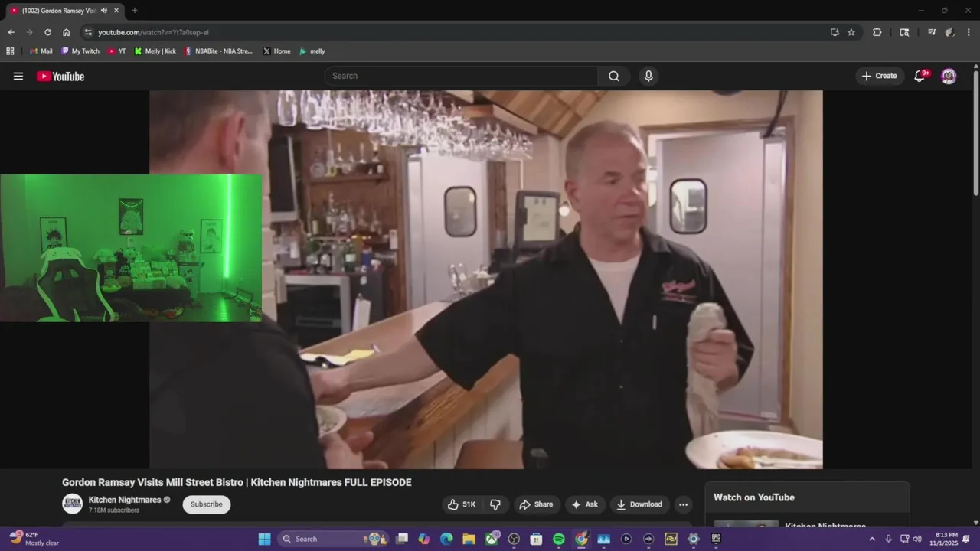Go back with browser back arrow

11,32
